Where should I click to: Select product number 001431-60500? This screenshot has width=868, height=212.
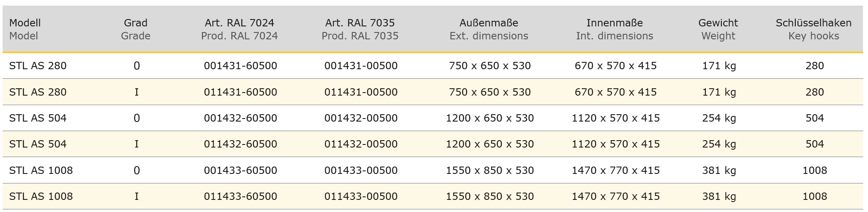pos(240,66)
